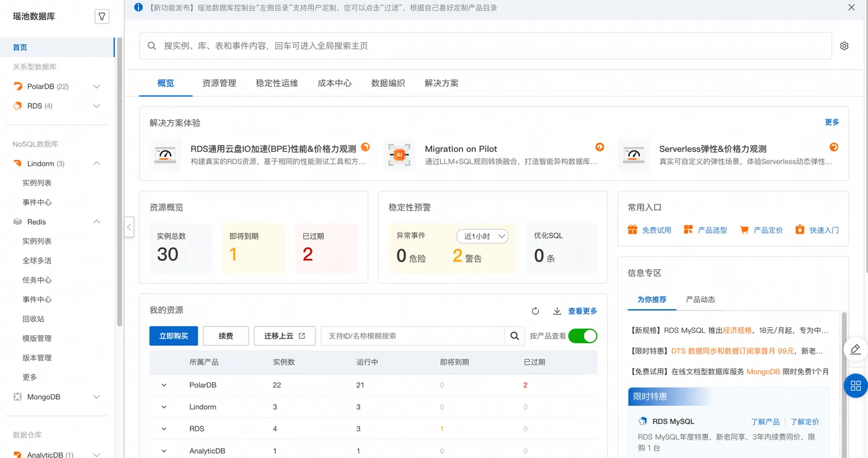Click the Migration on Pilot AI chip thumbnail
The image size is (868, 458).
(x=399, y=155)
